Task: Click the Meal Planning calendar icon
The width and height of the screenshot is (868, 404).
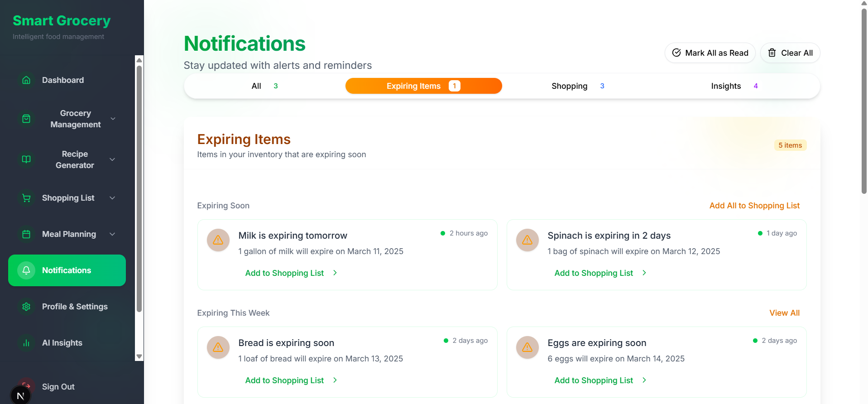Action: coord(26,234)
